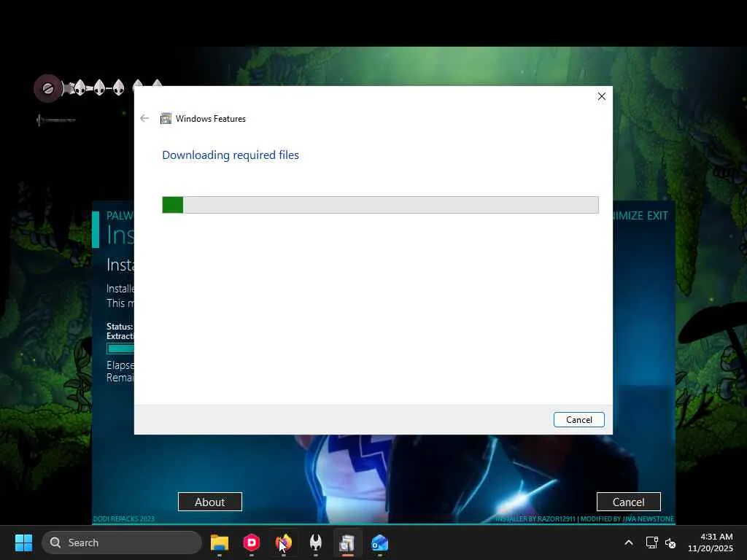
Task: Select the Windows Features title icon
Action: coord(166,118)
